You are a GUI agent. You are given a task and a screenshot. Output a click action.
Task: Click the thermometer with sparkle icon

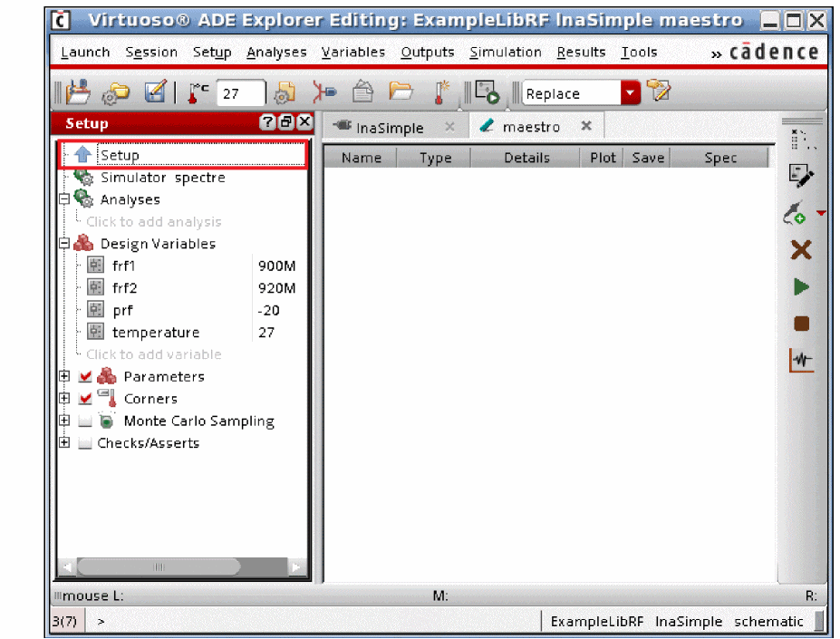click(x=441, y=92)
